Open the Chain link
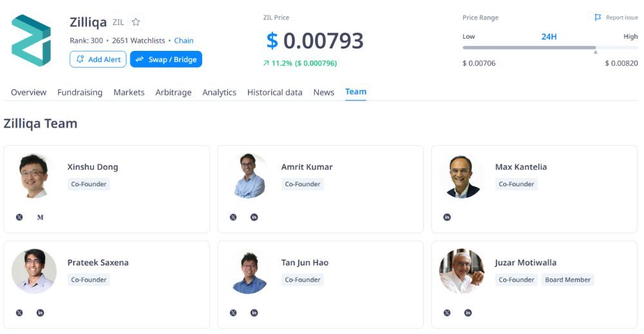 pyautogui.click(x=184, y=41)
